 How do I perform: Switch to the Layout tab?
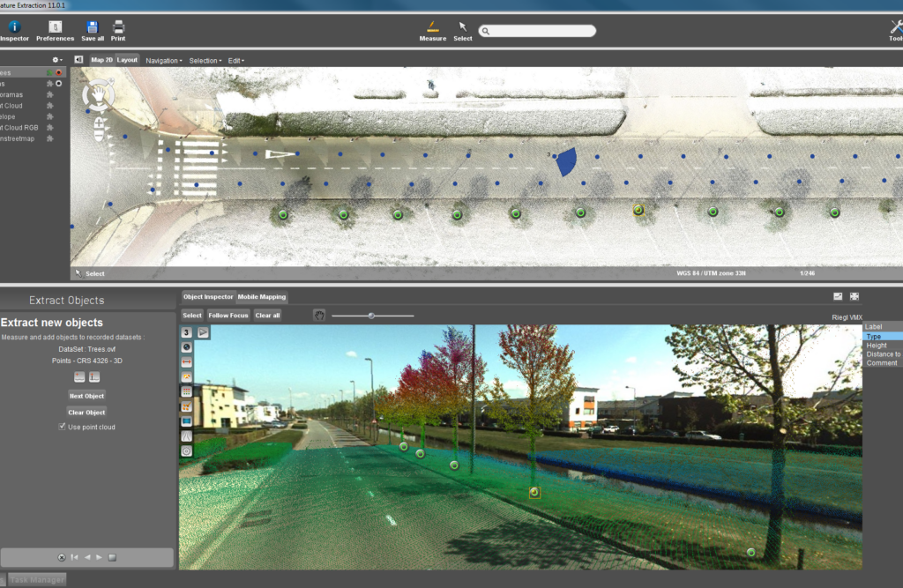(127, 60)
